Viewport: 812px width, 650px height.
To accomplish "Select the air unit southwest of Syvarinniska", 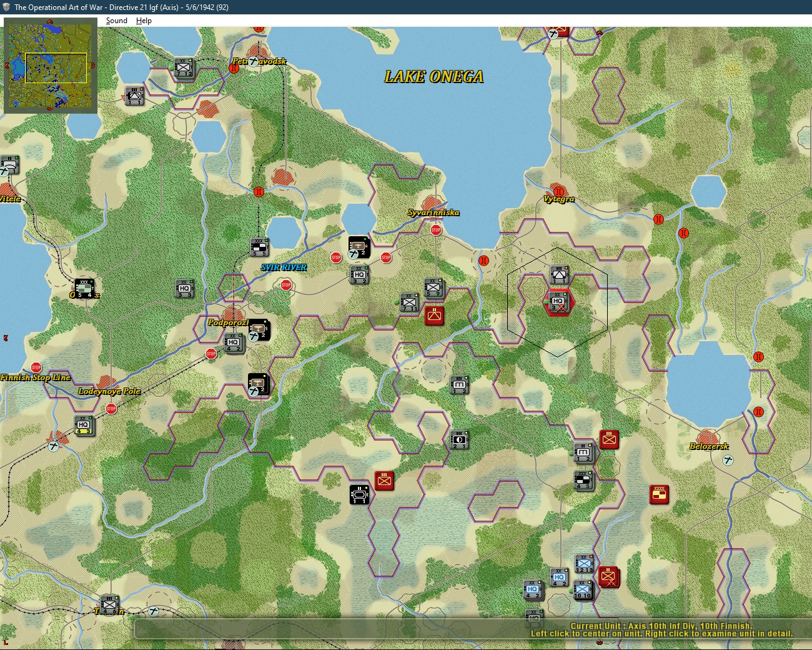I will tap(359, 247).
